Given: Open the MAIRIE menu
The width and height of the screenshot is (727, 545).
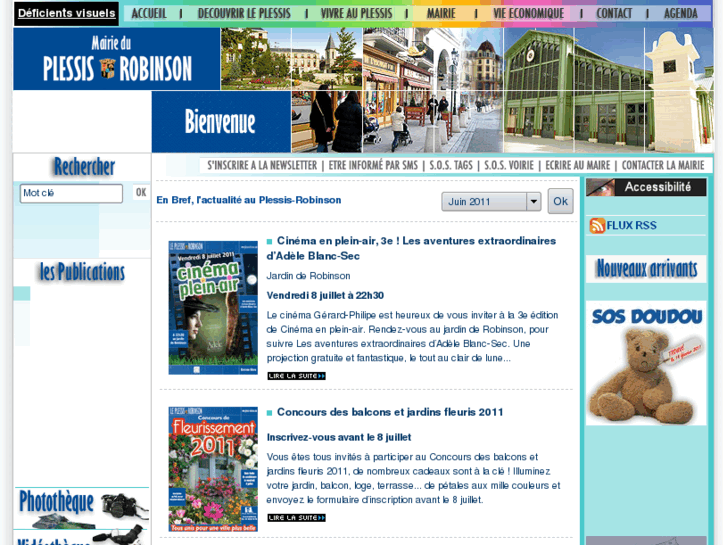Looking at the screenshot, I should [441, 13].
